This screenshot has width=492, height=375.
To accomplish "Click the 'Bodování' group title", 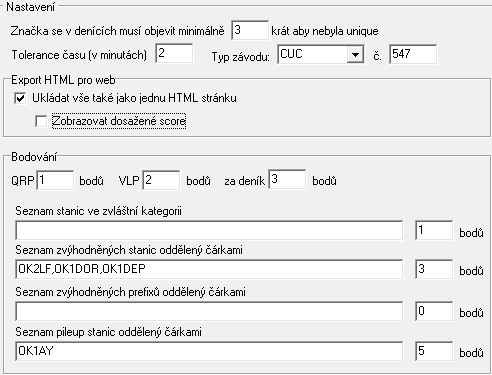I will tap(34, 157).
